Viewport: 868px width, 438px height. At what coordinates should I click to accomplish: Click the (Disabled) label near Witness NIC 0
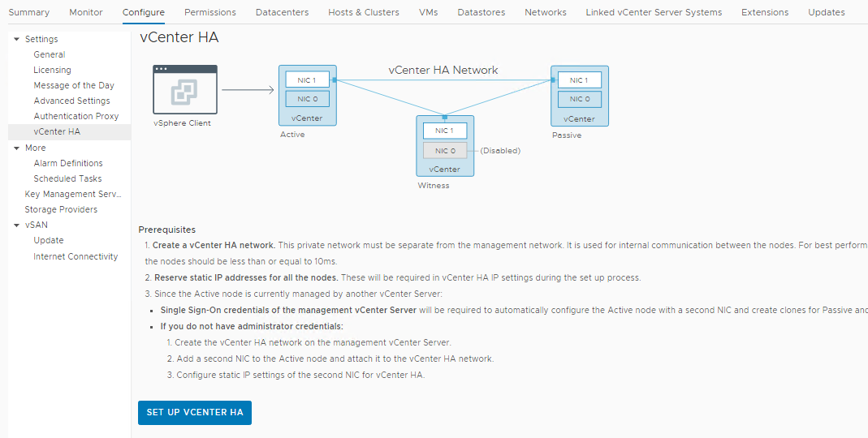pyautogui.click(x=500, y=150)
